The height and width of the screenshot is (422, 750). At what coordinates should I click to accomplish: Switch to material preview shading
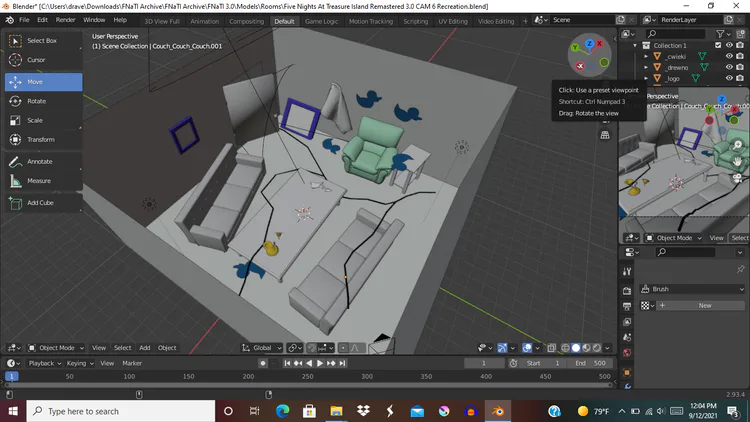click(586, 348)
